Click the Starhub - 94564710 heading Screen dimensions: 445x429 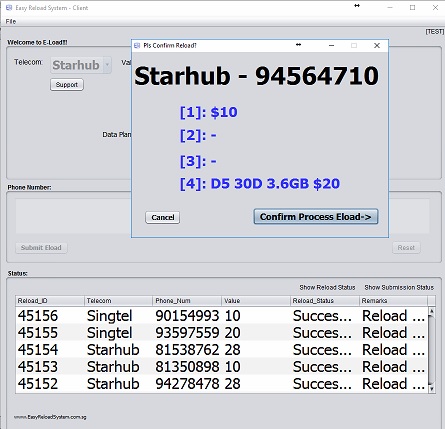coord(257,76)
